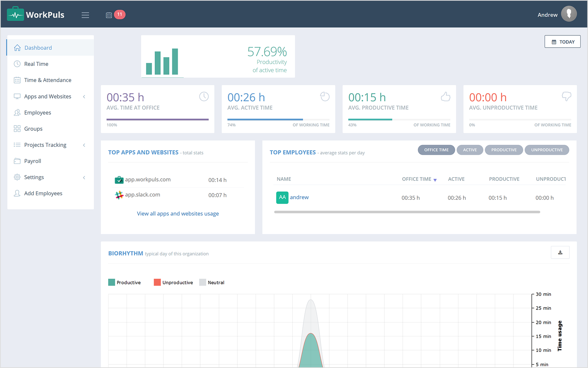This screenshot has height=368, width=588.
Task: Open the TODAY date selector button
Action: [x=562, y=41]
